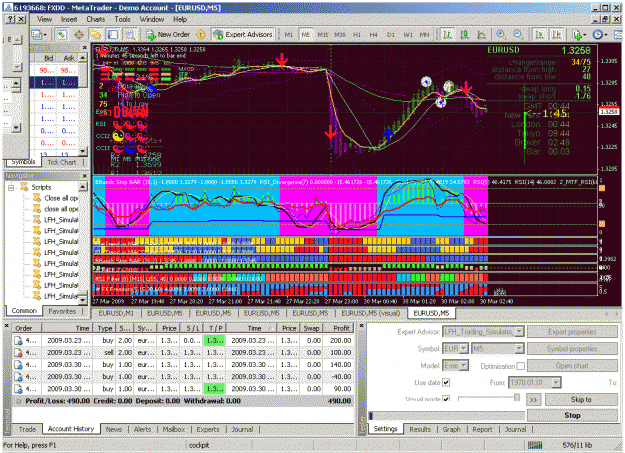Click the yellow diamond MetaQuotes icon

tap(200, 35)
